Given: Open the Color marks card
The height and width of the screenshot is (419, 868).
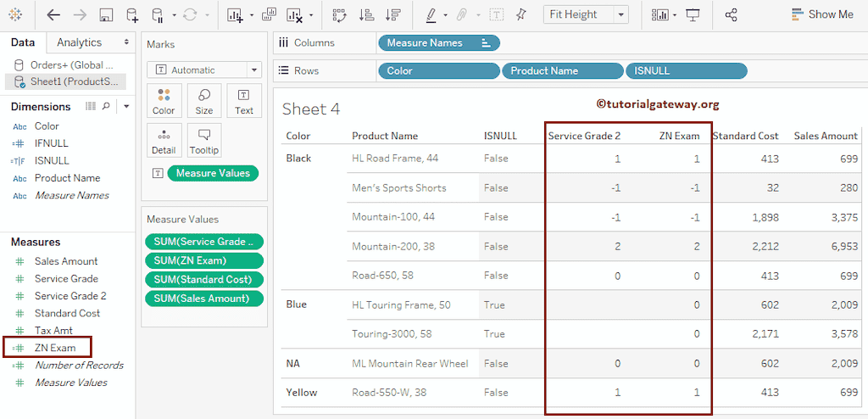Looking at the screenshot, I should [164, 101].
